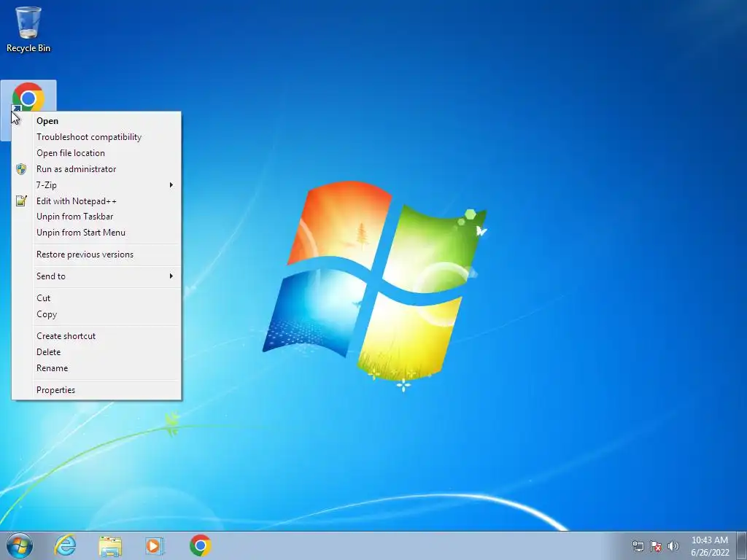Select Cut in the context menu

click(97, 298)
